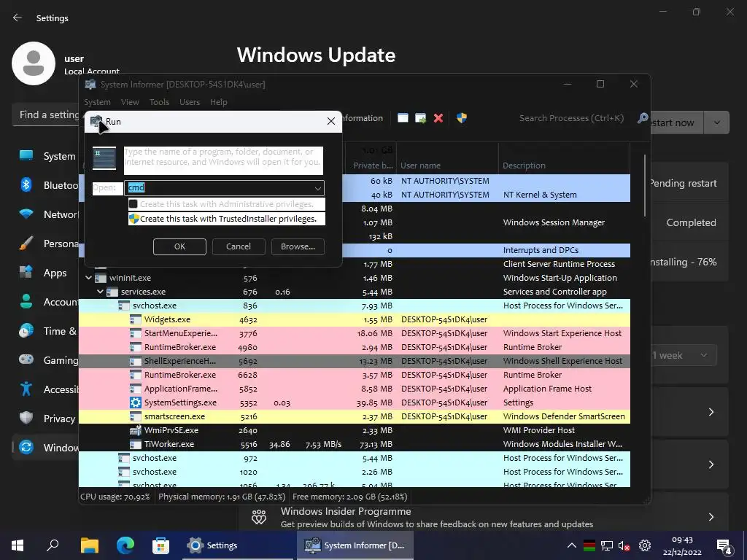Viewport: 747px width, 560px height.
Task: Click the SystemSettings.exe gear icon
Action: pos(136,402)
